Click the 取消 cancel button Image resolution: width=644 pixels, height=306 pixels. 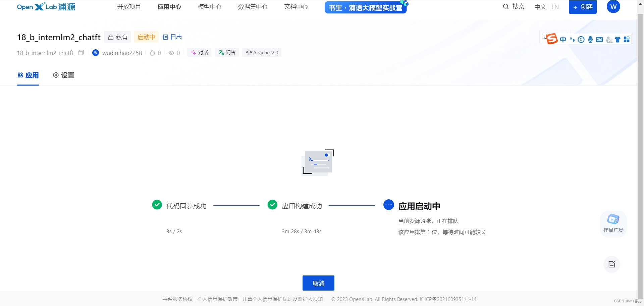click(x=318, y=283)
